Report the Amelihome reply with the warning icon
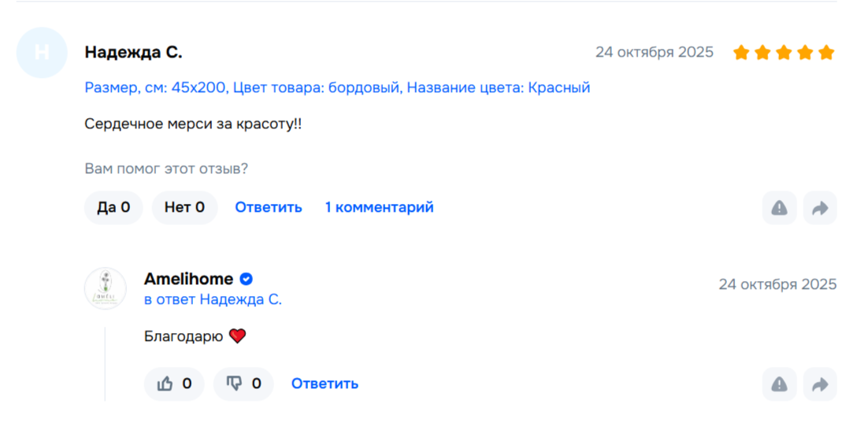 [779, 384]
